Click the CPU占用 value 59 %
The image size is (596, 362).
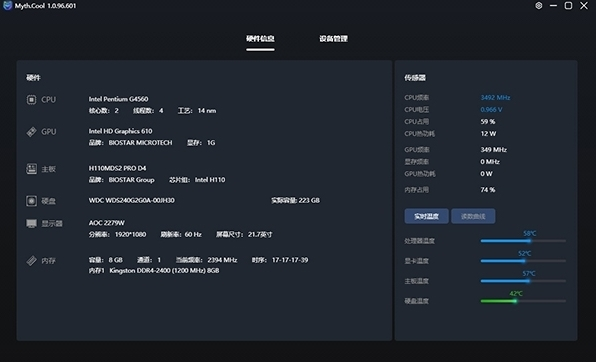[x=488, y=122]
